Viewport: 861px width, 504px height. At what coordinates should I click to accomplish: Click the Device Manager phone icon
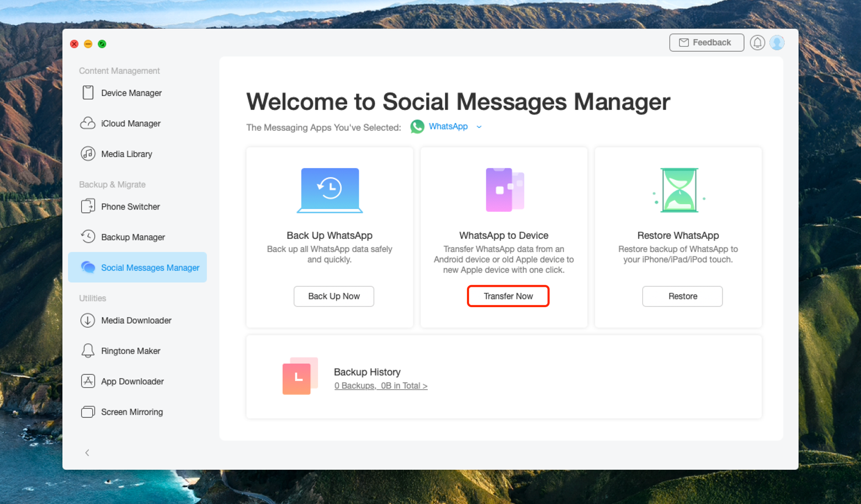pos(88,93)
